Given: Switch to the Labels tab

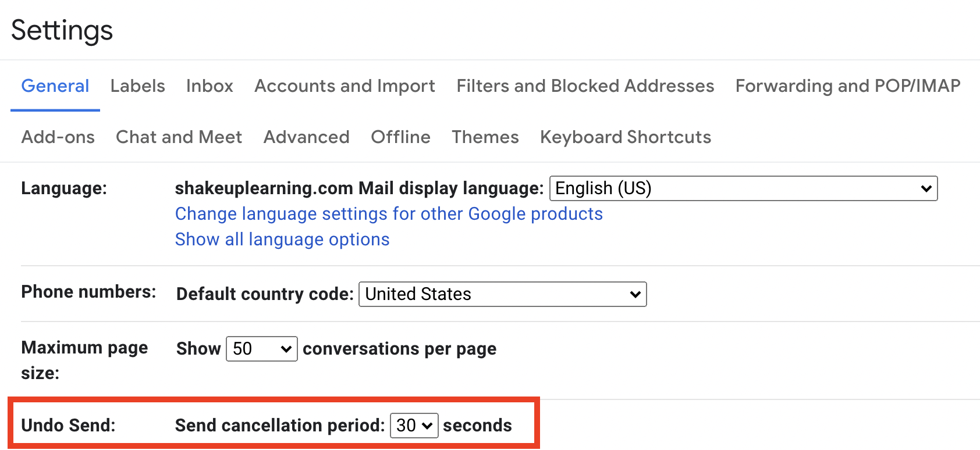Looking at the screenshot, I should (138, 86).
